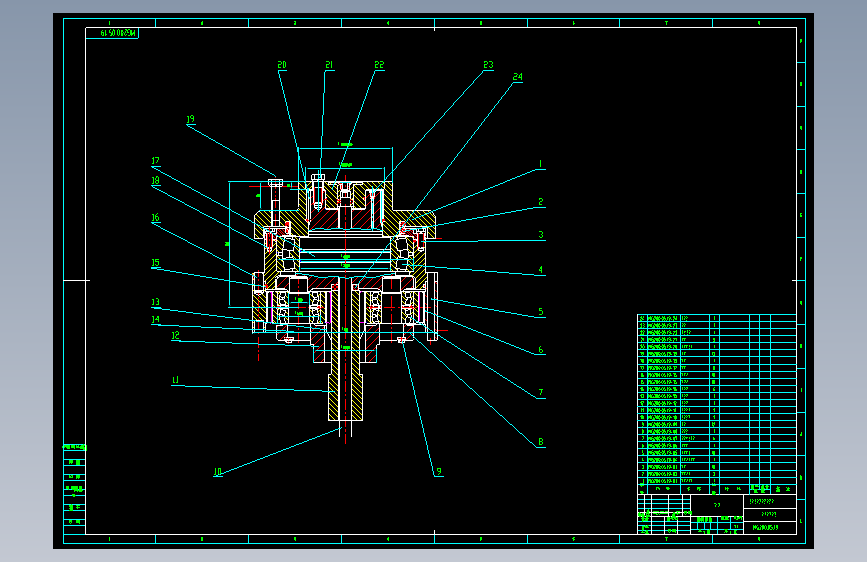Click part callout number 19
867x562 pixels.
(x=190, y=119)
